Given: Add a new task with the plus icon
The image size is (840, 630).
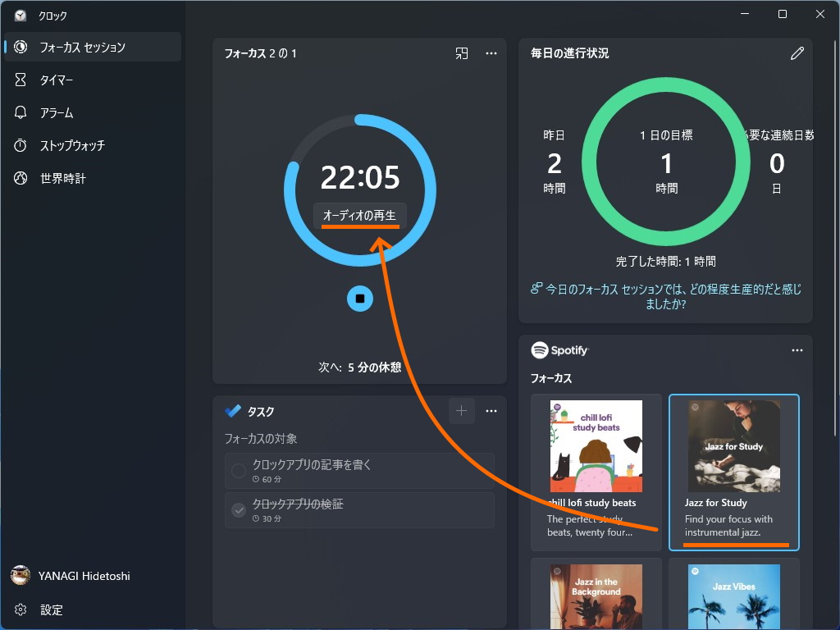Looking at the screenshot, I should click(x=462, y=410).
